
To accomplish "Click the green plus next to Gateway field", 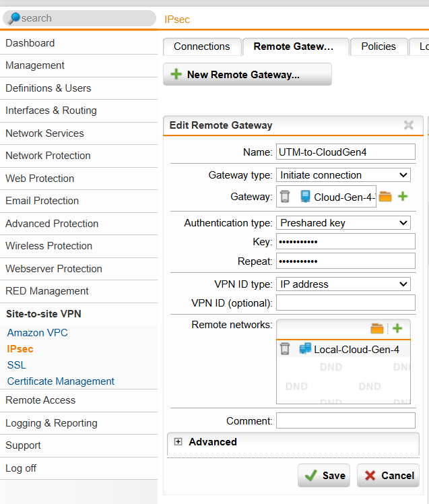I will pyautogui.click(x=403, y=197).
